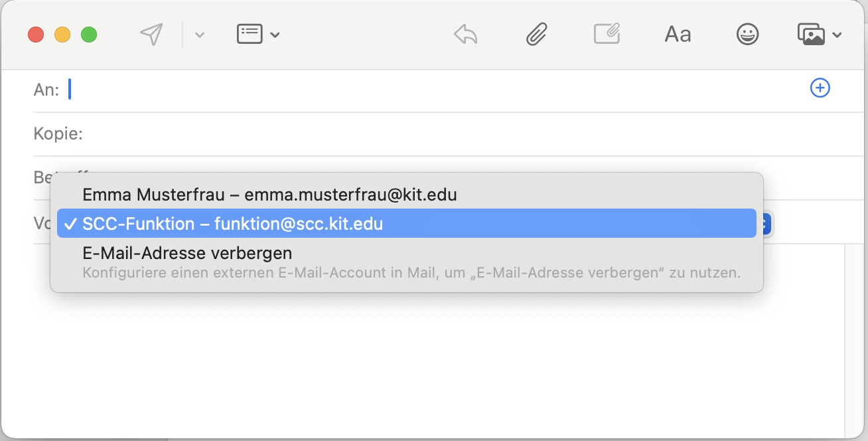Click the green fullscreen window button

pyautogui.click(x=89, y=35)
